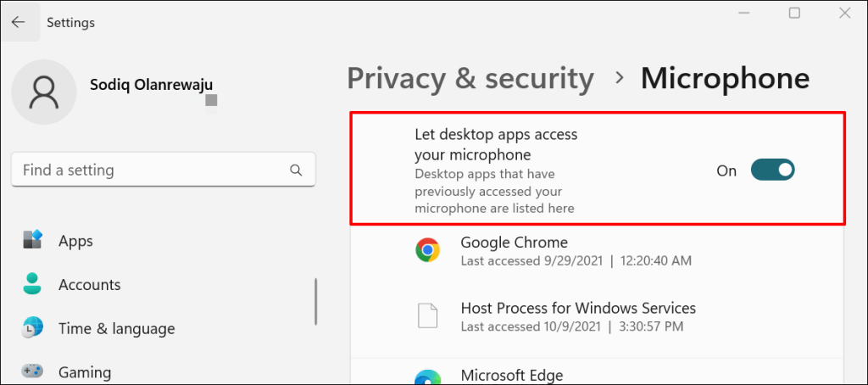Click the Sodiq Olanrewaju account name

151,85
